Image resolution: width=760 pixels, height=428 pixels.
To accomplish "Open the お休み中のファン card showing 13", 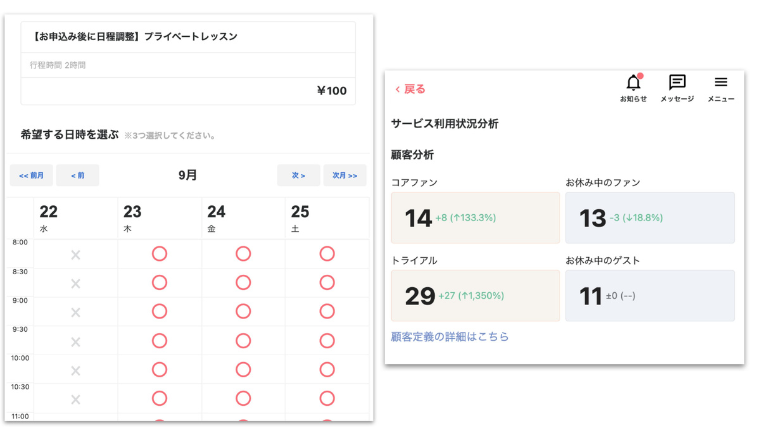I will pos(650,218).
